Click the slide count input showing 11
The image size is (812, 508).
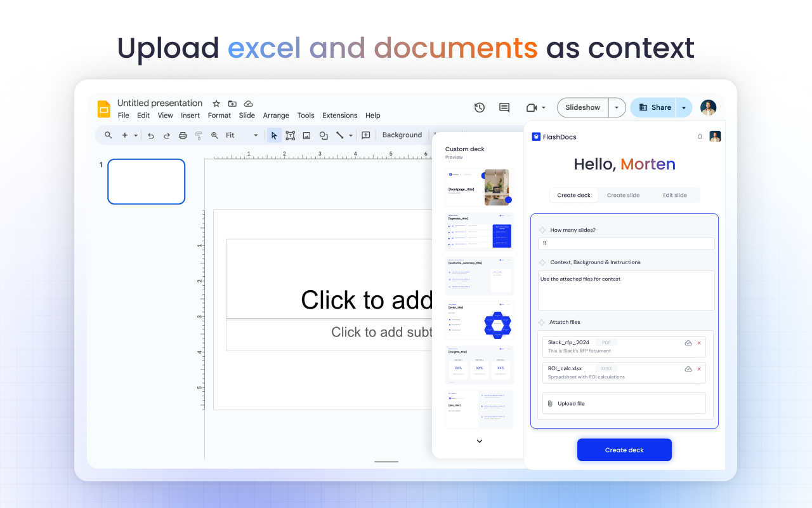pos(625,243)
